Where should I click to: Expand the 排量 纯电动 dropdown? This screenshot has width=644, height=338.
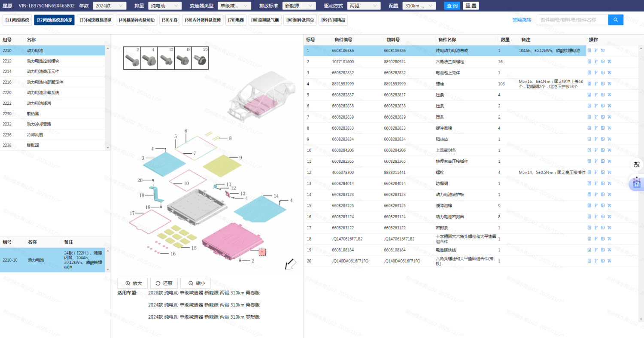coord(163,6)
